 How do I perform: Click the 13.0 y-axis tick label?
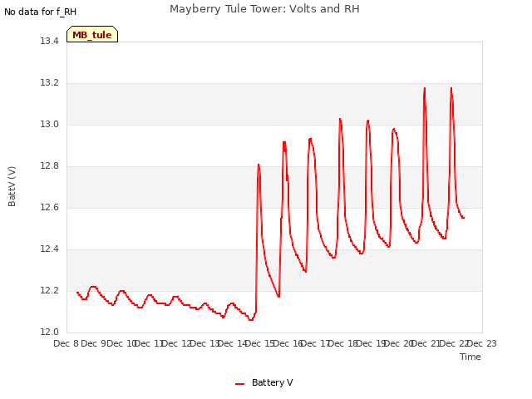pos(49,124)
